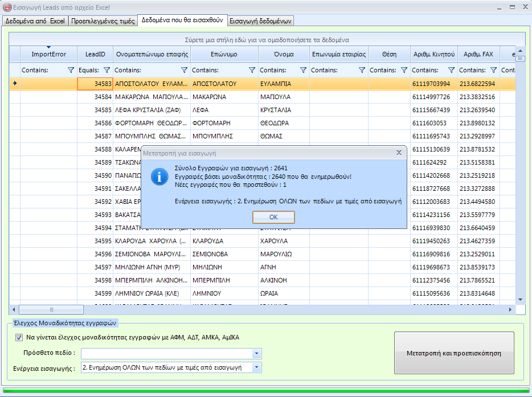This screenshot has height=397, width=532.
Task: Click the filter icon in Όνομα column
Action: click(x=304, y=70)
